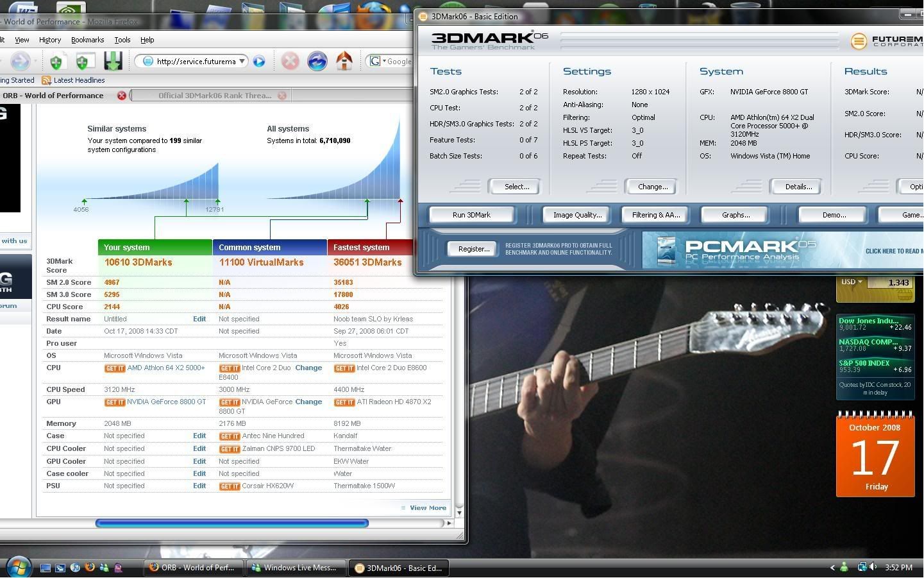Click the GET IT badge next to AMD Athlon 64 X2 5000+

(x=115, y=368)
